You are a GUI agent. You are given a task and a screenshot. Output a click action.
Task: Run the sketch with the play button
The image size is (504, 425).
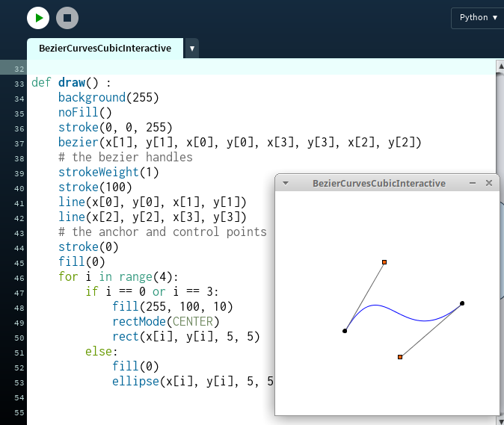(38, 18)
